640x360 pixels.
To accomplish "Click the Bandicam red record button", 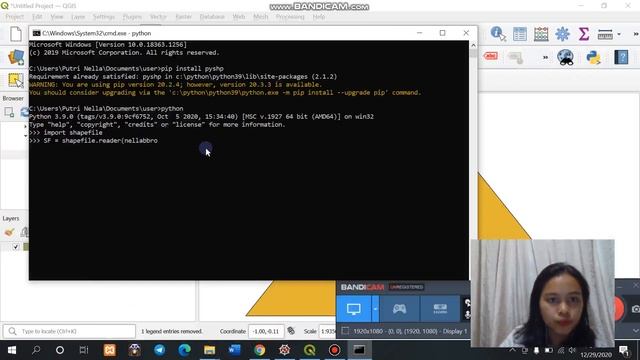I will 619,309.
